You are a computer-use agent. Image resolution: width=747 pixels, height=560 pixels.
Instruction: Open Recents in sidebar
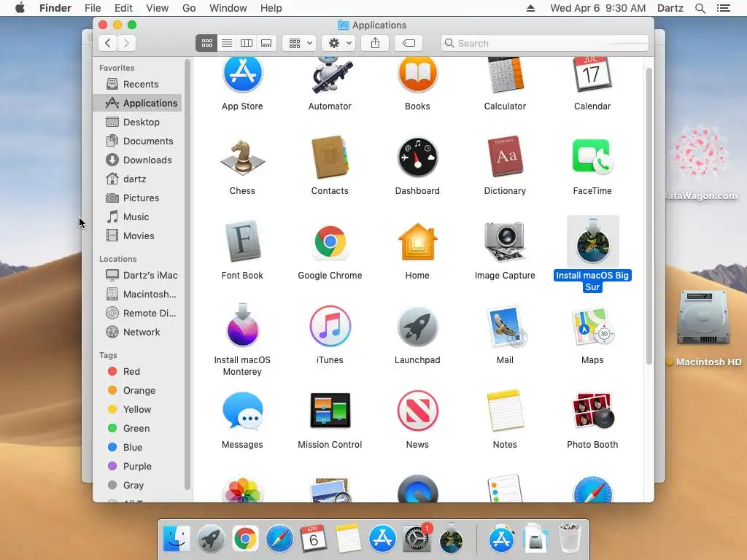click(137, 85)
